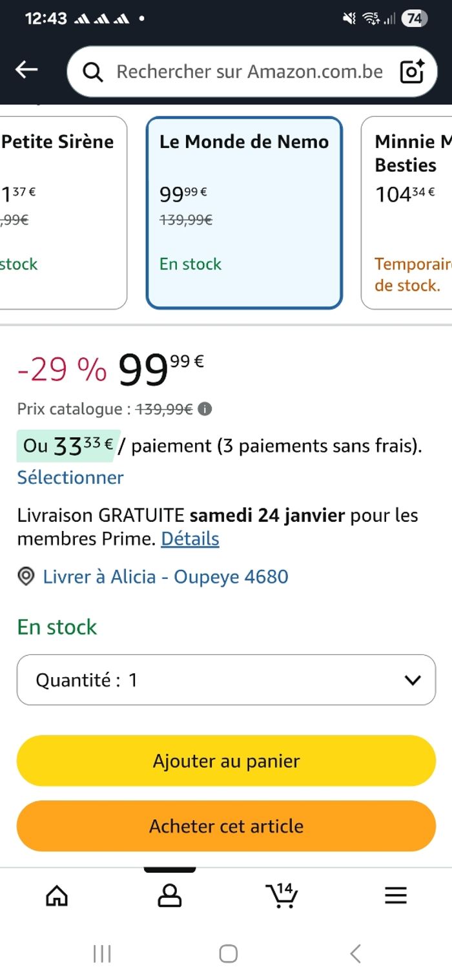Image resolution: width=452 pixels, height=980 pixels.
Task: Open the shopping cart with 14 items
Action: click(x=282, y=895)
